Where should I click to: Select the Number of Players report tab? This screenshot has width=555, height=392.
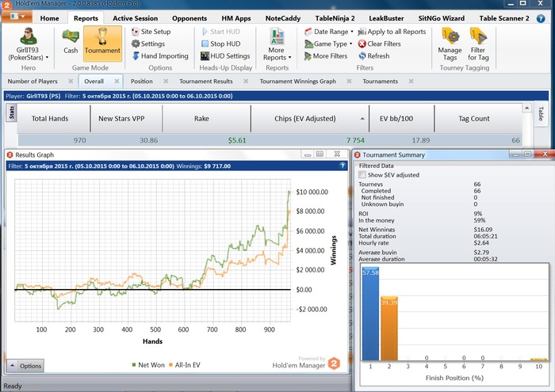(x=33, y=82)
